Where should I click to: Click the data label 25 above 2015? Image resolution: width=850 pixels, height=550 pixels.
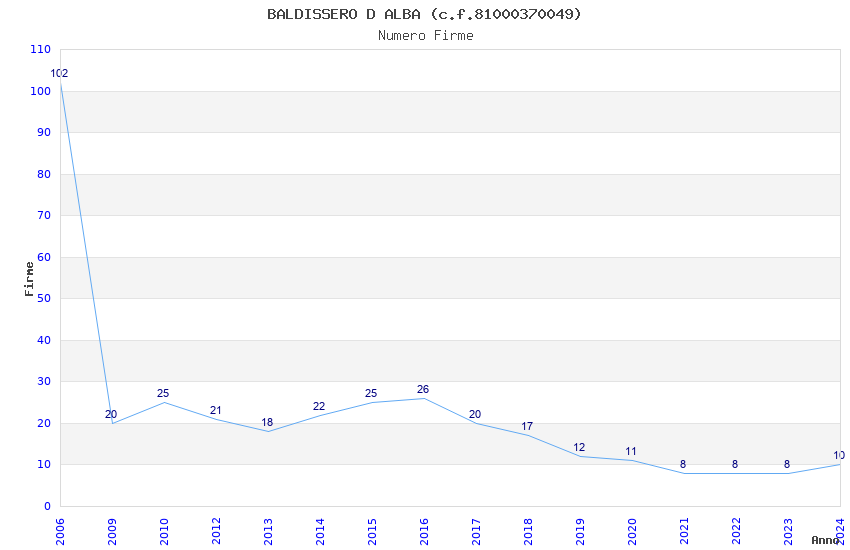(x=371, y=393)
